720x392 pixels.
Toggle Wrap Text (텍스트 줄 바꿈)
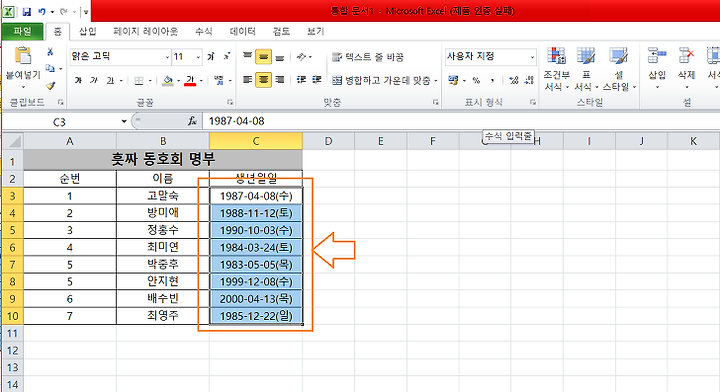tap(367, 57)
